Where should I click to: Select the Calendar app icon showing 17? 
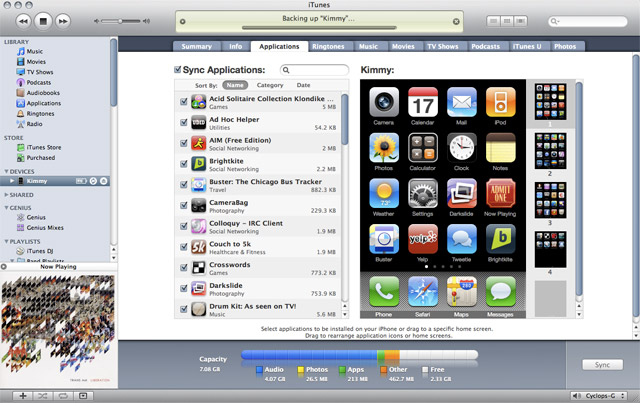coord(423,102)
